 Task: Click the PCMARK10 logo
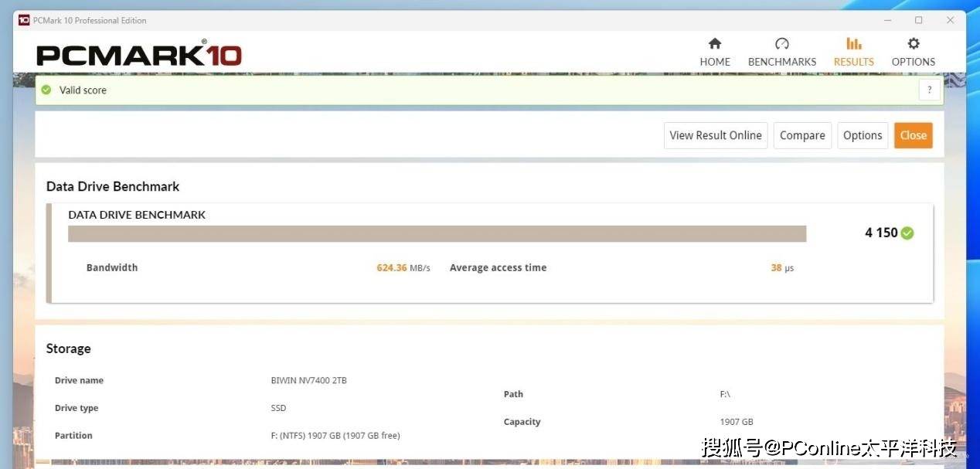click(x=139, y=55)
